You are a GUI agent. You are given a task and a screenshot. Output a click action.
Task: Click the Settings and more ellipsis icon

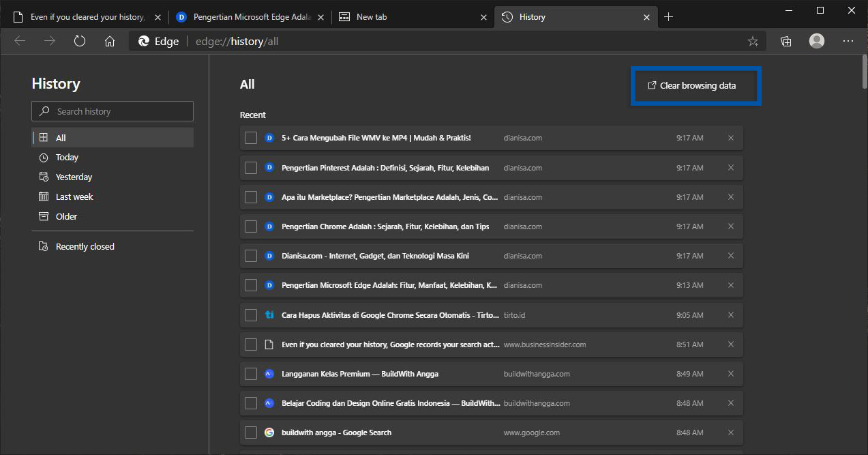coord(848,41)
